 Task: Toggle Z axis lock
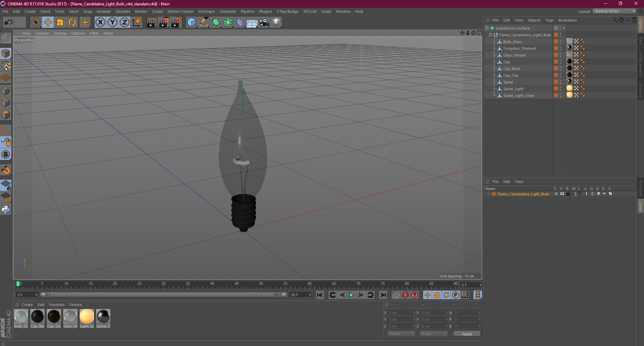[x=125, y=23]
